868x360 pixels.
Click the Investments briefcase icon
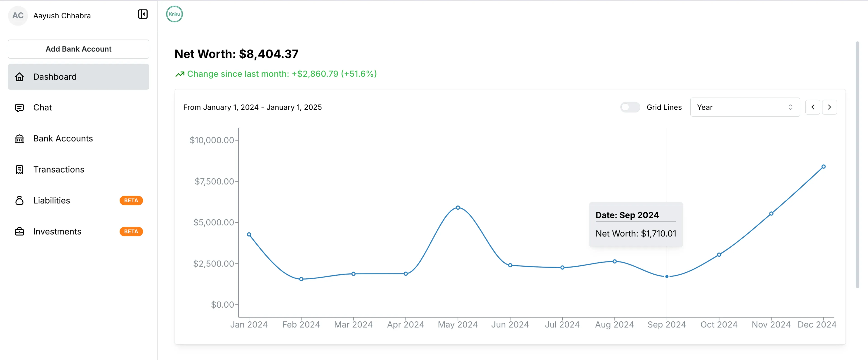click(19, 232)
